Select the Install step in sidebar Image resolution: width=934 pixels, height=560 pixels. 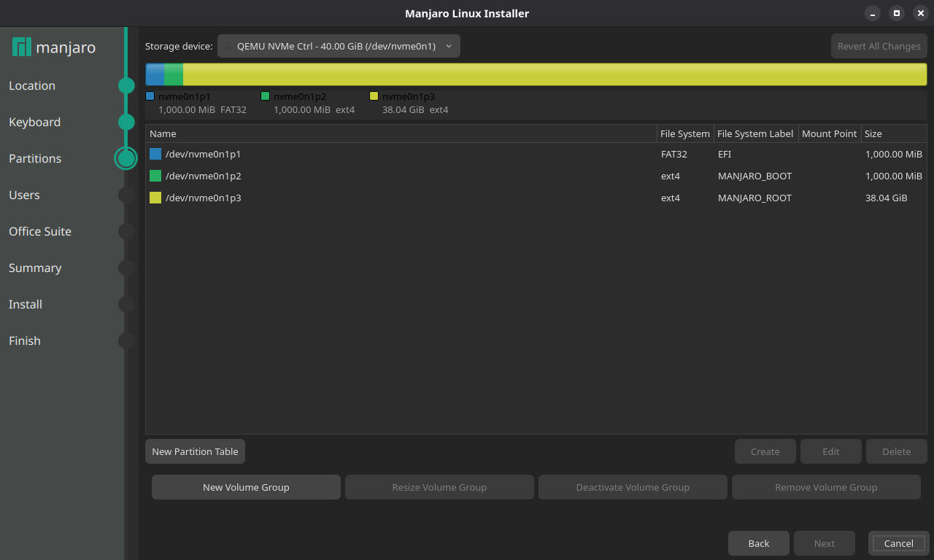click(x=26, y=305)
